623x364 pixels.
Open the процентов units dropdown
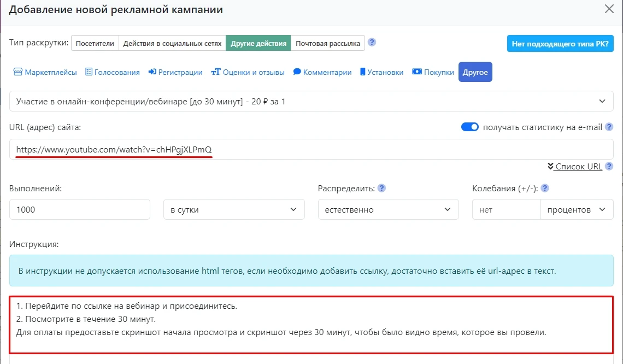(x=577, y=209)
